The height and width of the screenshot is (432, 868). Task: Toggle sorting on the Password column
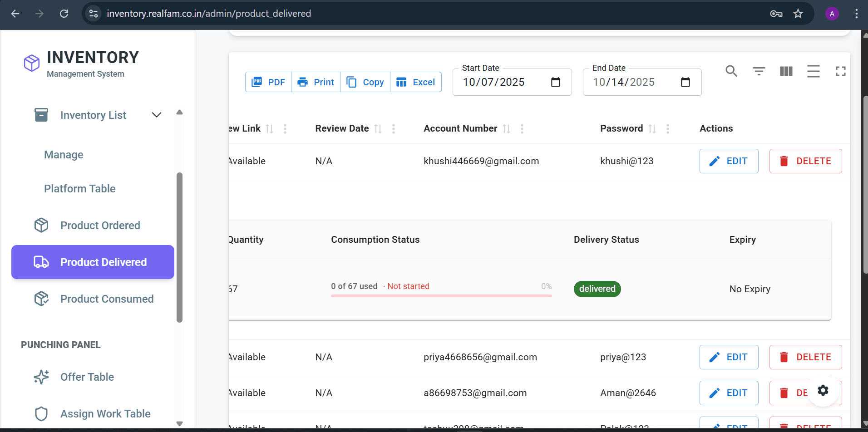(x=652, y=128)
